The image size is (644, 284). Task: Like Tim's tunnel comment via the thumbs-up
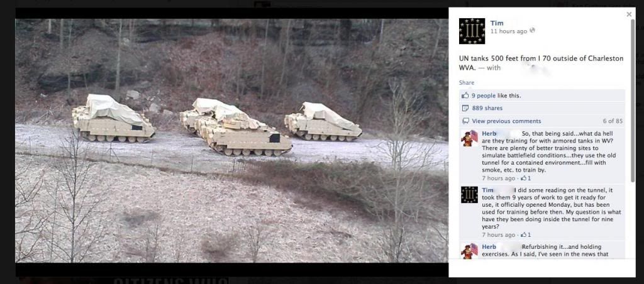pos(526,235)
